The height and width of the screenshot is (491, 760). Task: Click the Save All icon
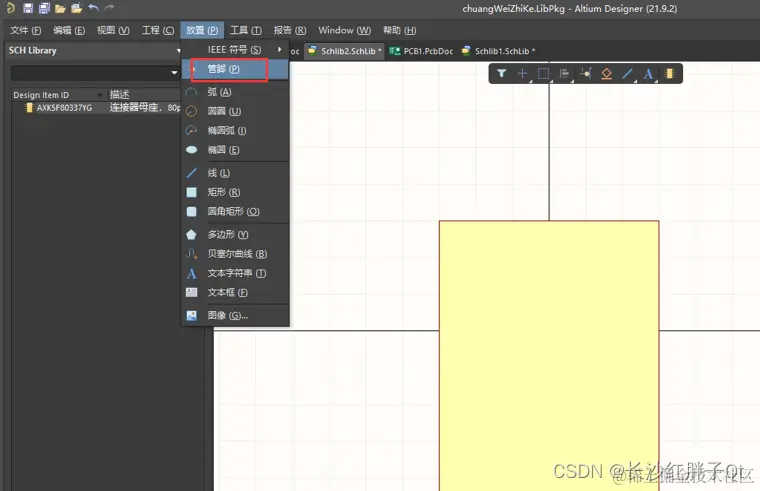(x=44, y=8)
